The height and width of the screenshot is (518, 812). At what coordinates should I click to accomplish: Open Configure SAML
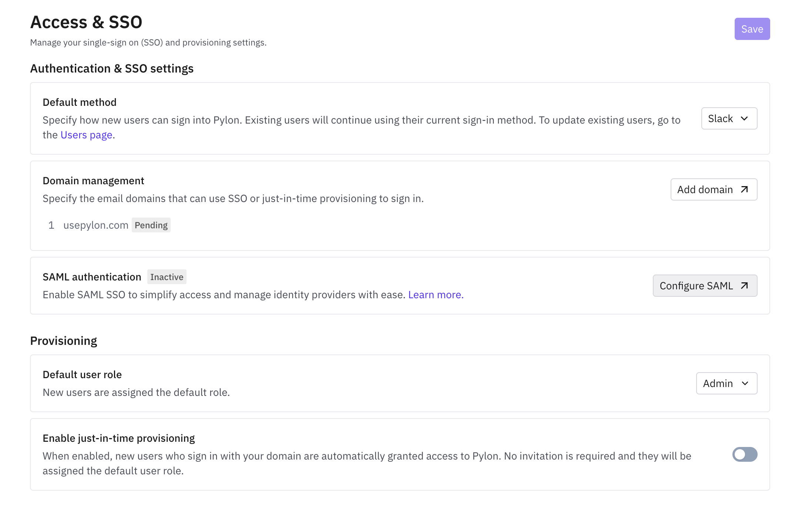705,286
